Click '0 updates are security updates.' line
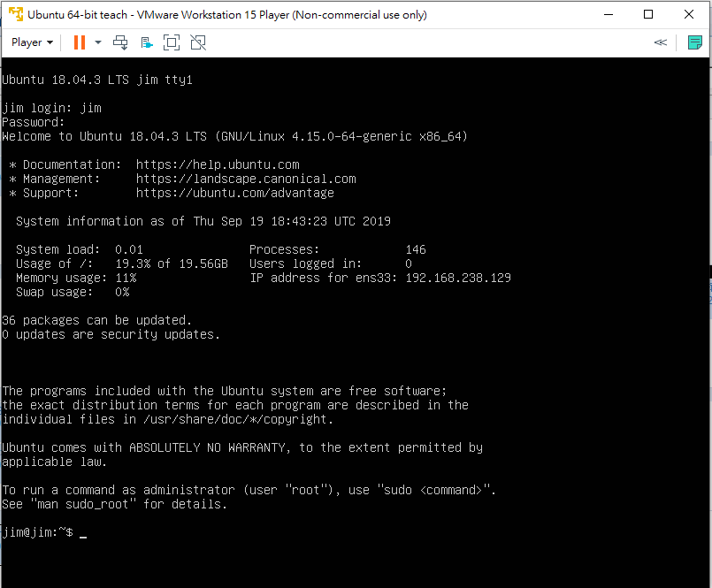This screenshot has width=712, height=588. click(111, 334)
